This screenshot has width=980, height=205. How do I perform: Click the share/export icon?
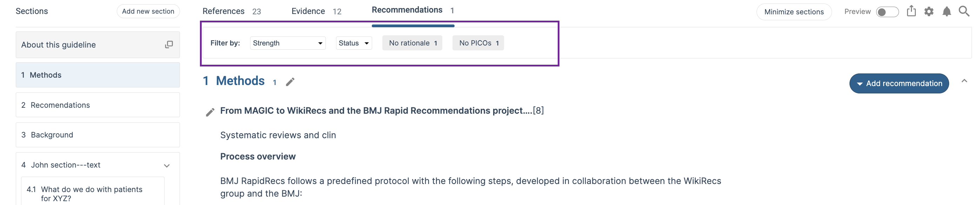click(911, 12)
